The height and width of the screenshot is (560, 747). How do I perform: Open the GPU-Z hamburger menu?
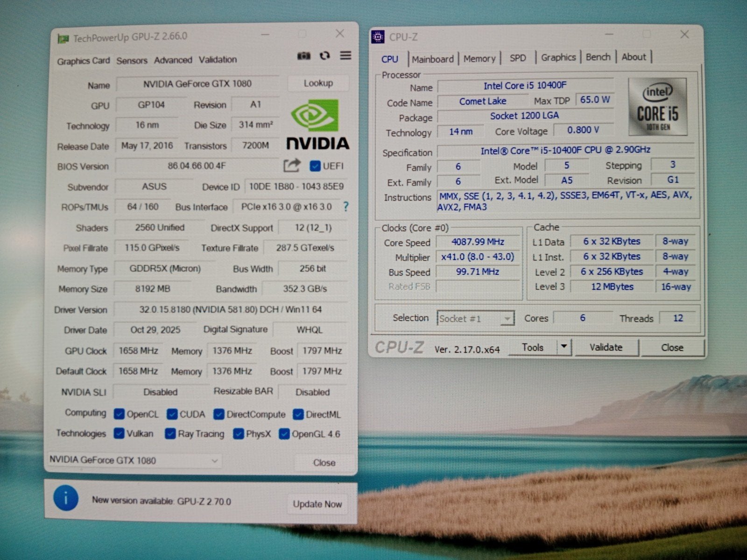pos(345,55)
